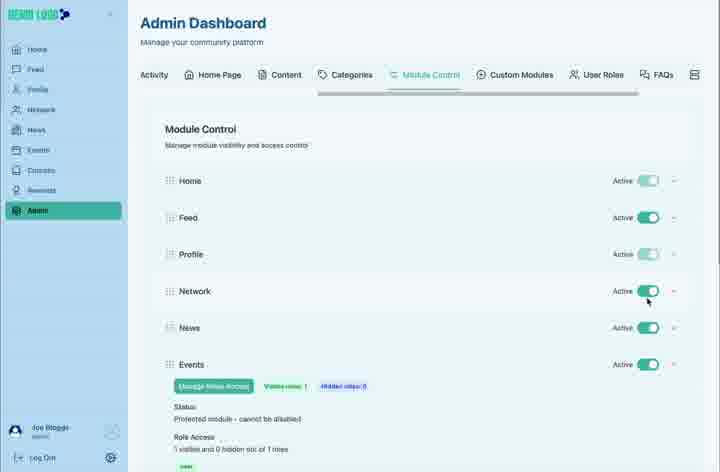Open the FAQs tab
Image resolution: width=720 pixels, height=472 pixels.
pos(657,75)
